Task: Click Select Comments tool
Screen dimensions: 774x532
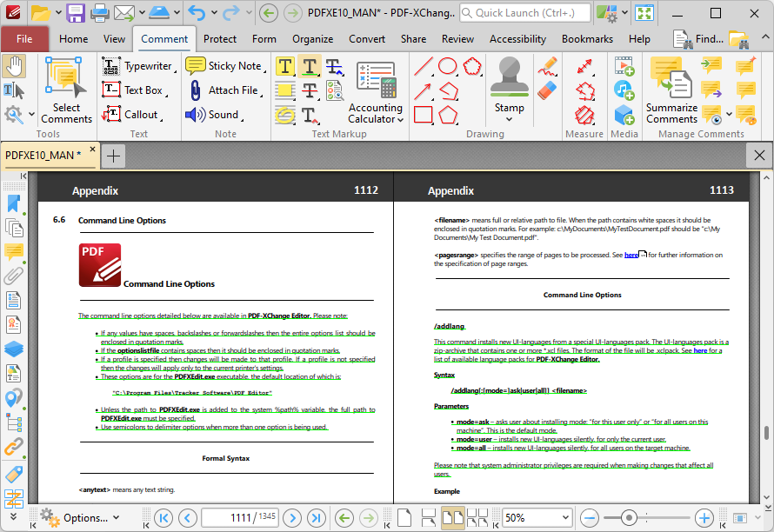Action: 66,90
